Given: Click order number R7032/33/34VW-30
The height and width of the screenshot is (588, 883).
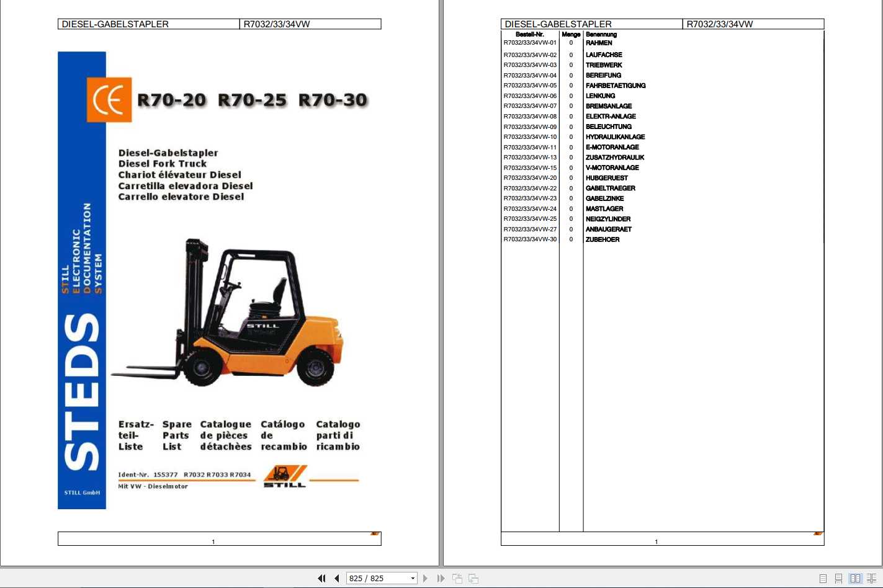Looking at the screenshot, I should tap(530, 239).
